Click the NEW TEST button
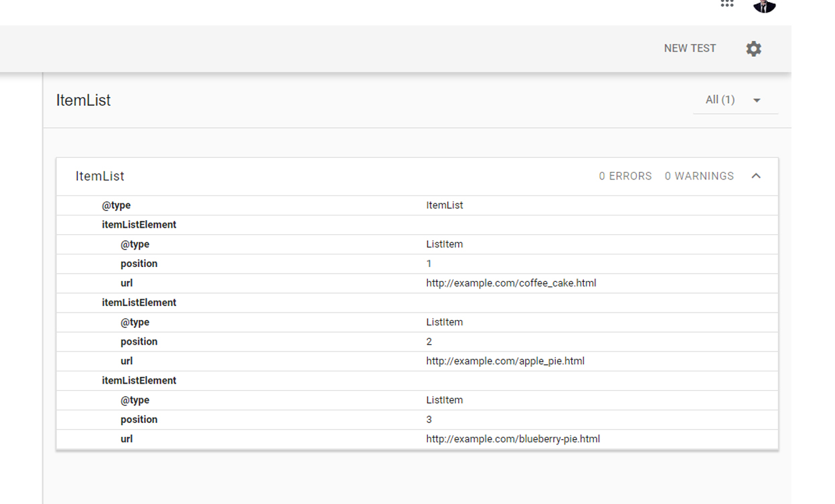Screen dimensions: 835x504 pos(690,48)
